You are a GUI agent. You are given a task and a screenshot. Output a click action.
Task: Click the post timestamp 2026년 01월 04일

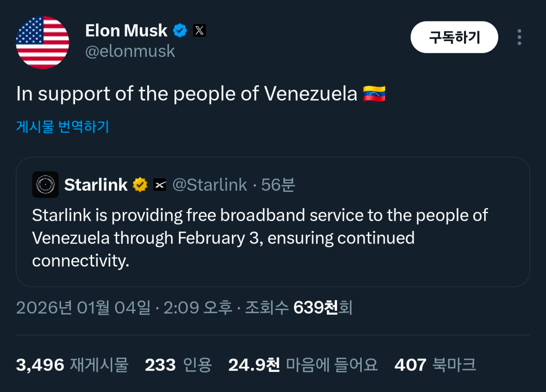tap(83, 308)
